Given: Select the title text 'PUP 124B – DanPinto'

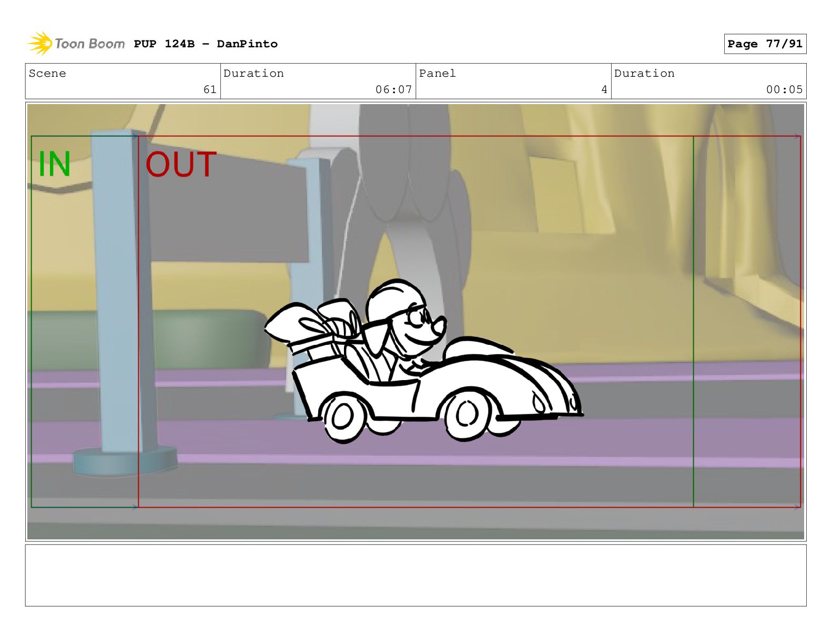Looking at the screenshot, I should (206, 44).
